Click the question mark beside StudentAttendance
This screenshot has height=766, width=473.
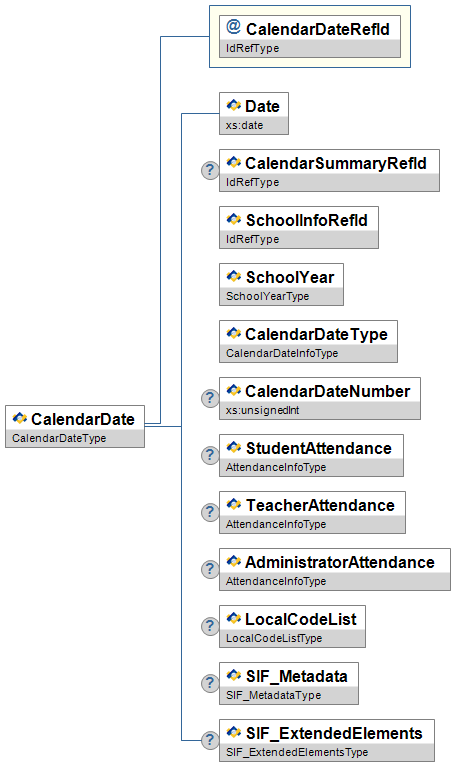click(x=210, y=455)
